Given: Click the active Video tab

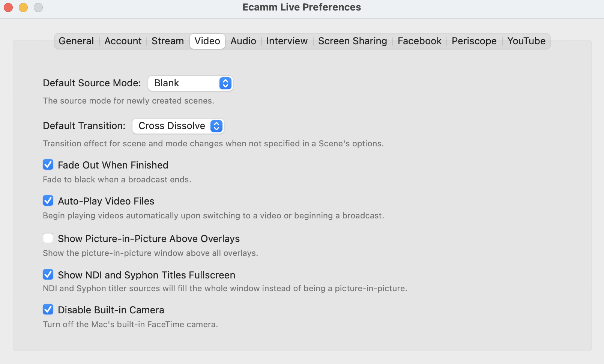Looking at the screenshot, I should pyautogui.click(x=207, y=41).
